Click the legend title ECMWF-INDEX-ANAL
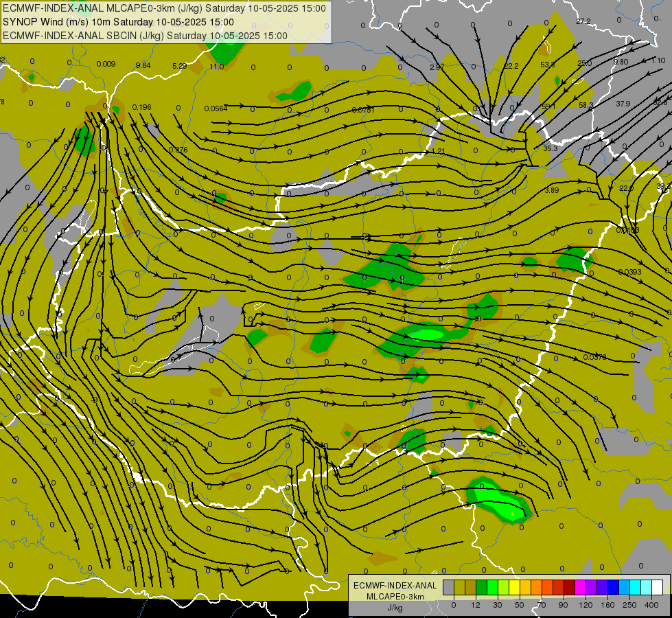The image size is (672, 618). coord(395,586)
